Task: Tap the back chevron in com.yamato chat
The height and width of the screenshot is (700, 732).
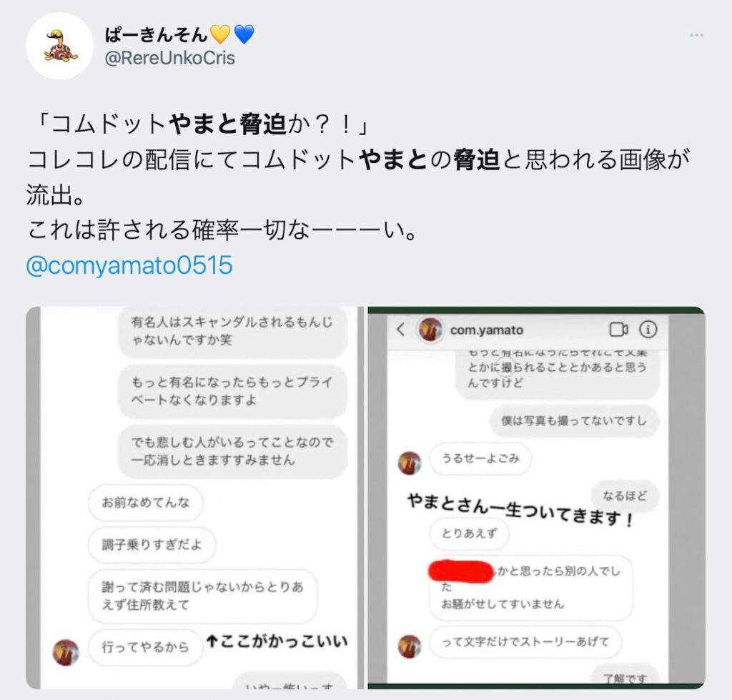Action: [x=400, y=329]
